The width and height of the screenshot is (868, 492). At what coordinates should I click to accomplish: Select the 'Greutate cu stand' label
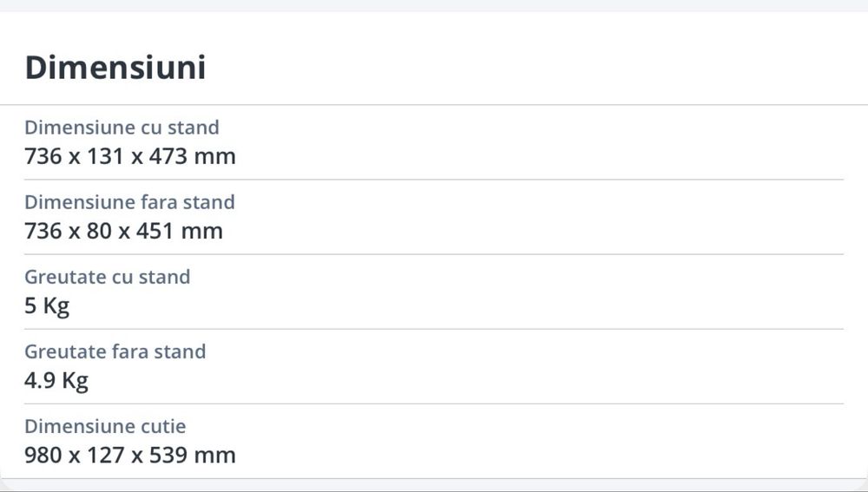pyautogui.click(x=107, y=277)
